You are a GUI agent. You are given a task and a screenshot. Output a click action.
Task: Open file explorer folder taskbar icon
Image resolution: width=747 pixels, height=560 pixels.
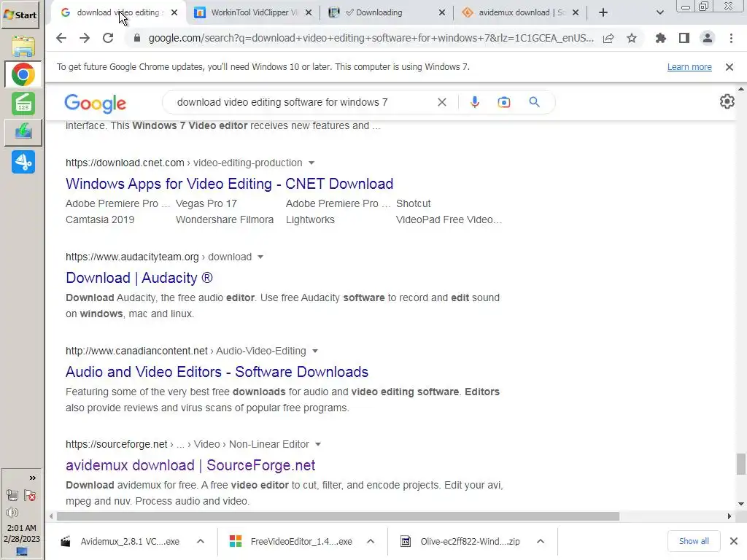23,46
